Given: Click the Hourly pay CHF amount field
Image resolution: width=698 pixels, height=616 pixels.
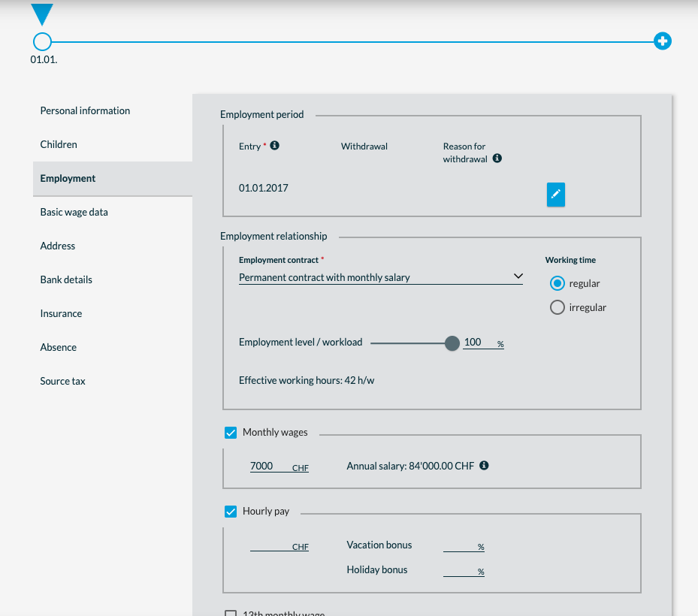Looking at the screenshot, I should pyautogui.click(x=279, y=545).
